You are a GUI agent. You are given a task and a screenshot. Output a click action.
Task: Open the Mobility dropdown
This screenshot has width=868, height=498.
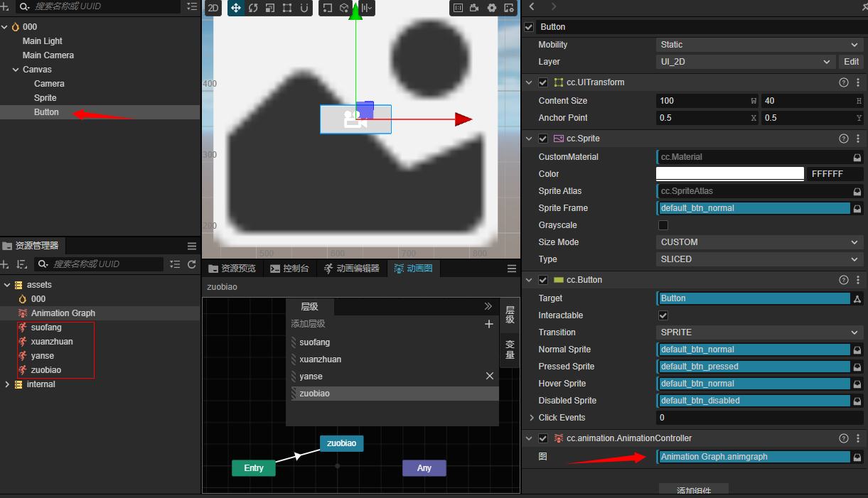click(x=759, y=45)
